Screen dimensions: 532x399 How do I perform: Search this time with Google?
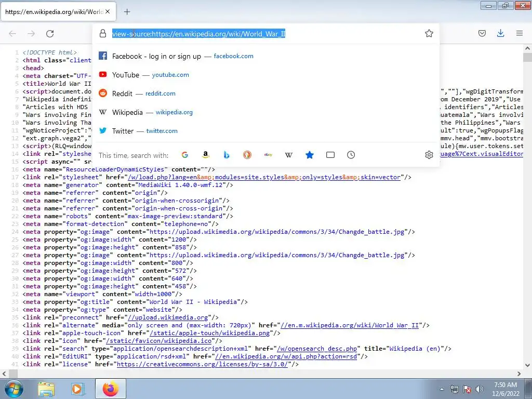coord(185,155)
